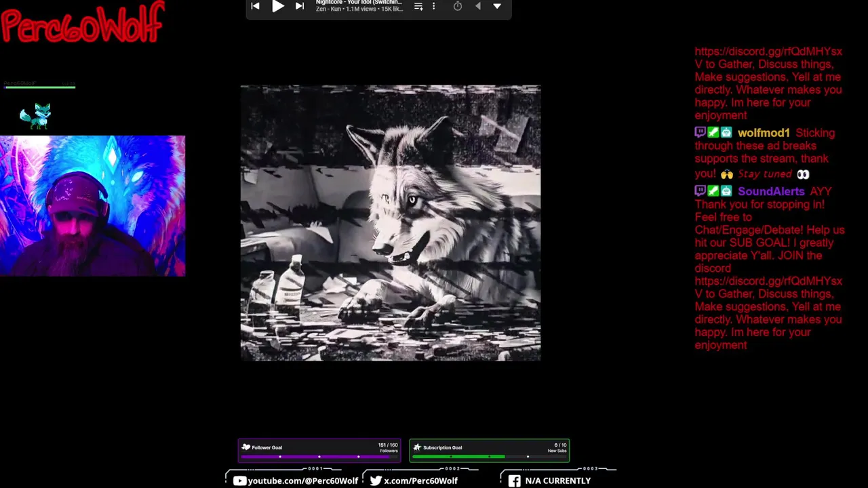Click the green moderator badge beside SoundAlerts

pos(713,191)
